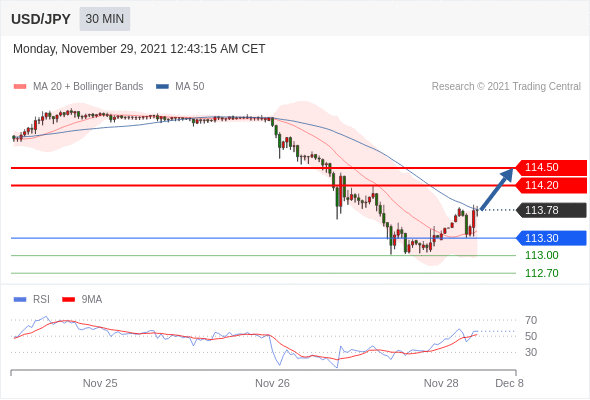Image resolution: width=590 pixels, height=400 pixels.
Task: Click the 30 MIN timeframe badge
Action: [x=105, y=19]
